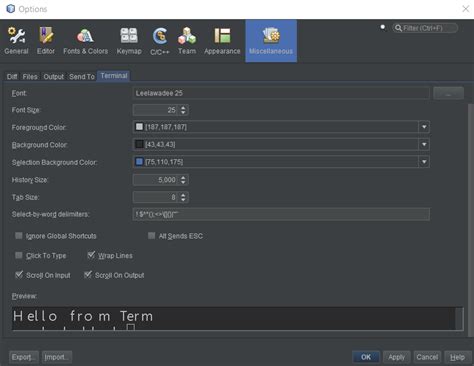Screen dimensions: 474x366
Task: Click the Font name text field
Action: [x=281, y=93]
